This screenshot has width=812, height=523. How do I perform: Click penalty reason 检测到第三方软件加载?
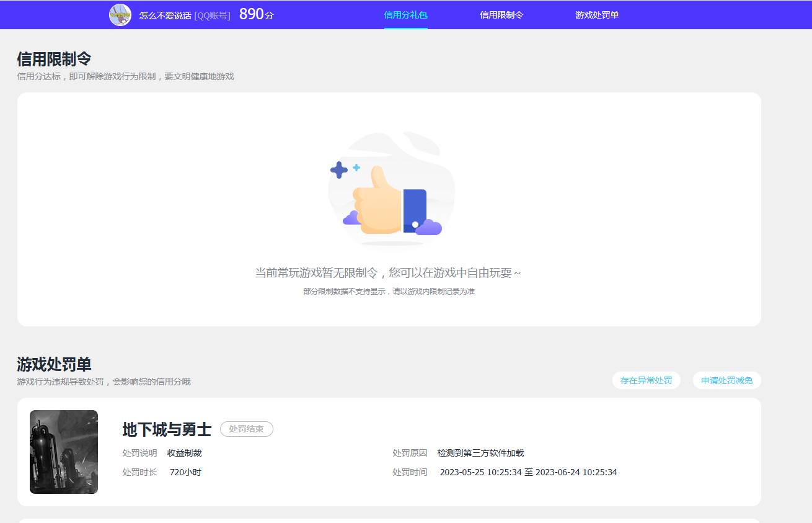coord(483,453)
